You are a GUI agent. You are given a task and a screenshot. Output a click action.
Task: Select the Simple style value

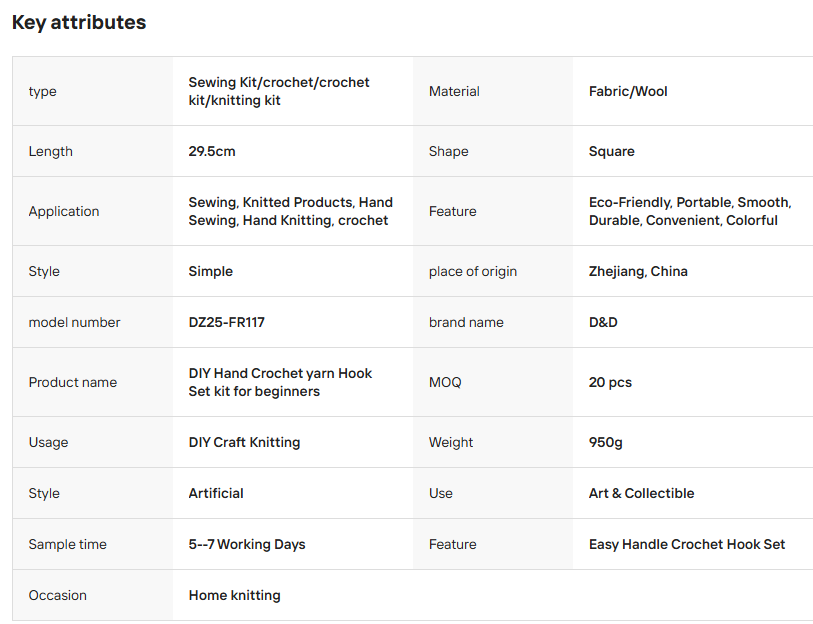(211, 271)
